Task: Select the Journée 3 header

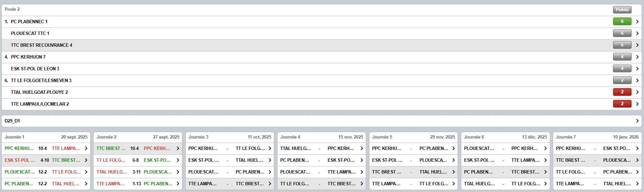Action: [198, 137]
